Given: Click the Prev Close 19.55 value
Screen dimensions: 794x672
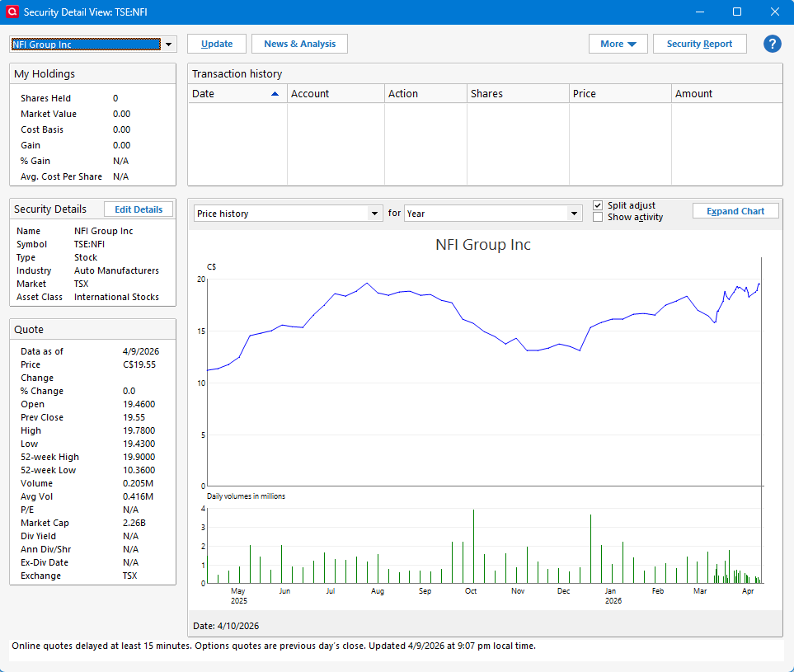Looking at the screenshot, I should [134, 418].
